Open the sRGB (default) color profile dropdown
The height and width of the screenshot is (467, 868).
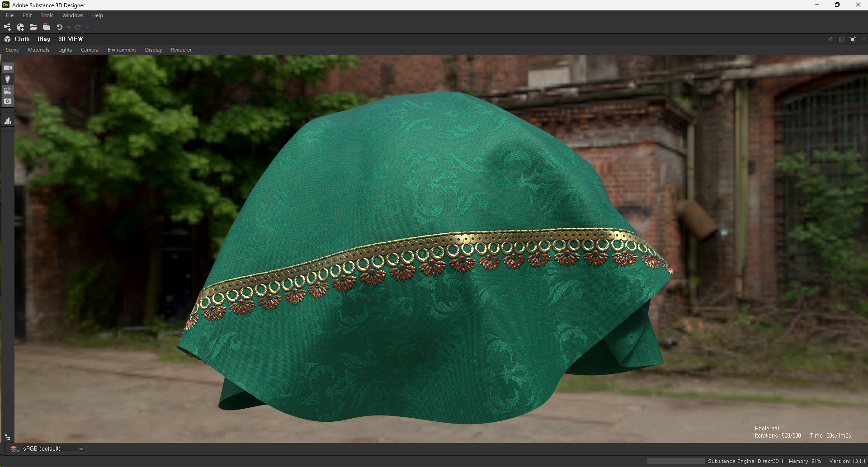click(53, 449)
